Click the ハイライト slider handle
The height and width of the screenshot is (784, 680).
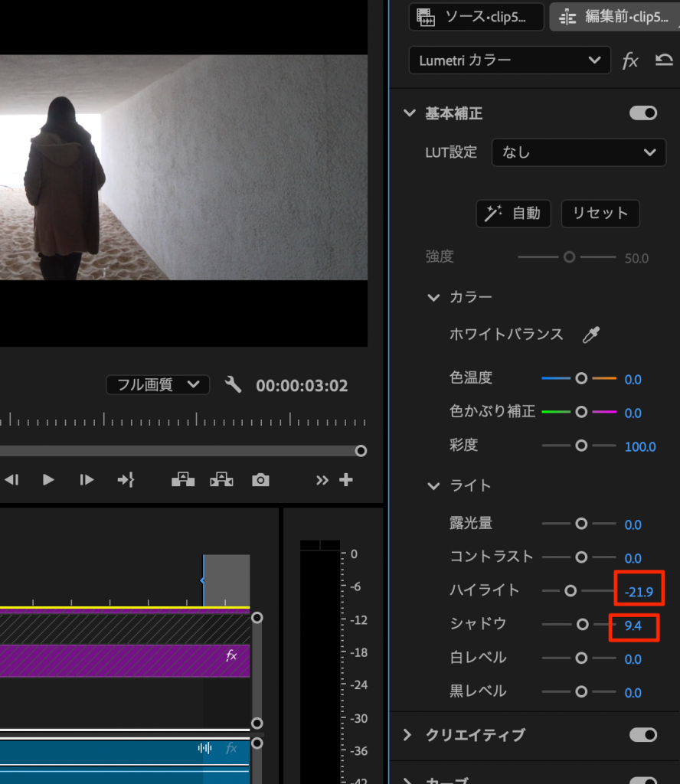pyautogui.click(x=570, y=590)
